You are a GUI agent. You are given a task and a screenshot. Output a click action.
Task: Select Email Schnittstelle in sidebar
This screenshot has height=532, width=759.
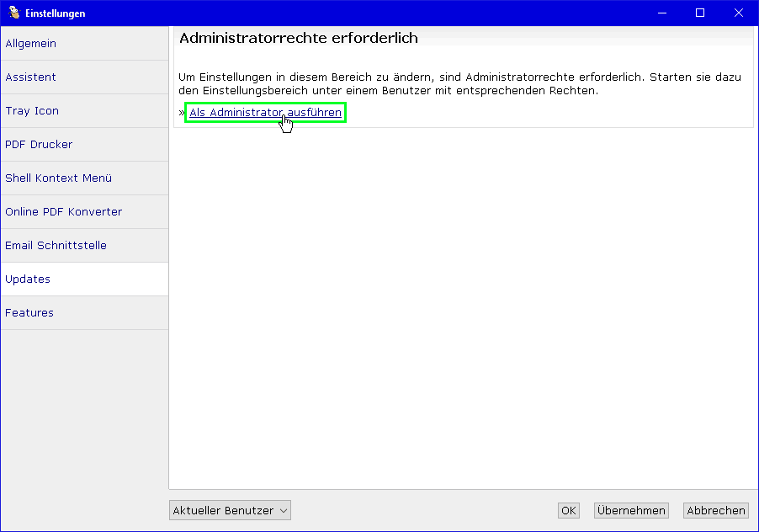(x=56, y=246)
